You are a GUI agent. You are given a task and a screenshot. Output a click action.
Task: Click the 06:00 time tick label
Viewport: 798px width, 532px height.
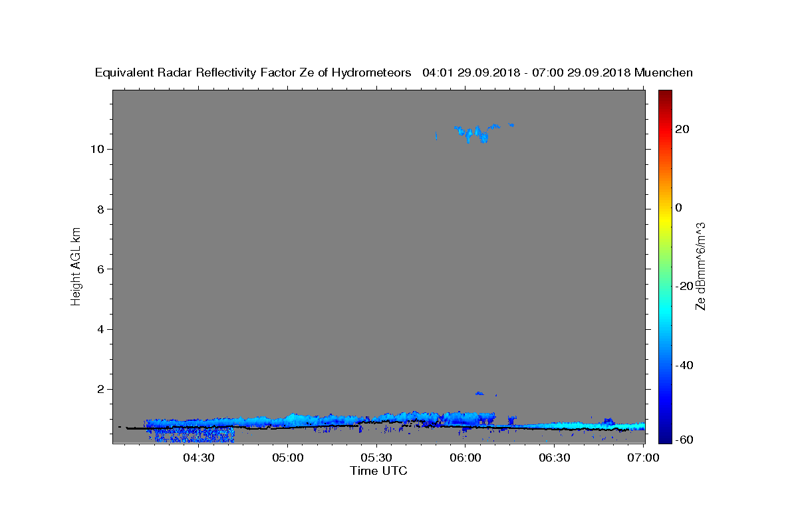click(x=465, y=458)
